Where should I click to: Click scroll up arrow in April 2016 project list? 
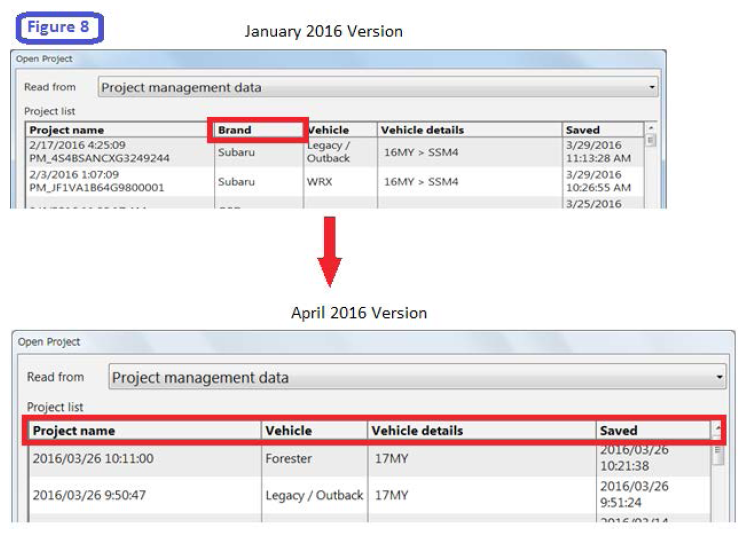pyautogui.click(x=717, y=431)
